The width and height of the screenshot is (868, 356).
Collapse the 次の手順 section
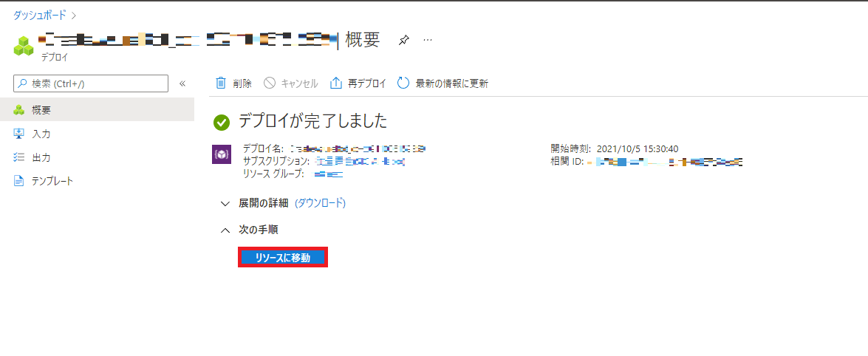click(x=225, y=229)
